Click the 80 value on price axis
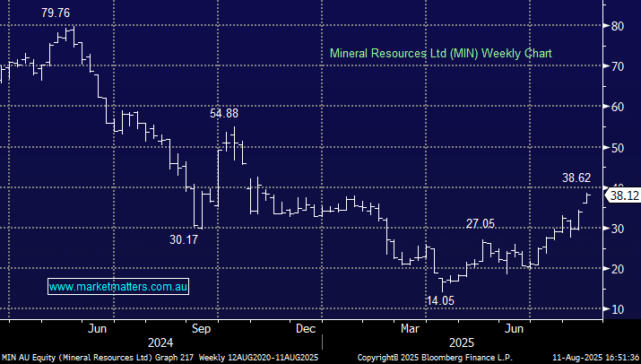 (x=618, y=26)
